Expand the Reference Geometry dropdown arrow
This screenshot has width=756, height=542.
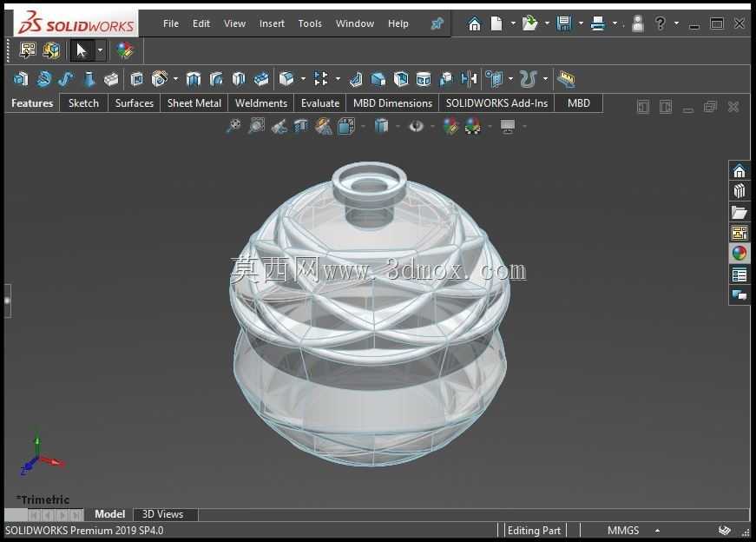[510, 79]
